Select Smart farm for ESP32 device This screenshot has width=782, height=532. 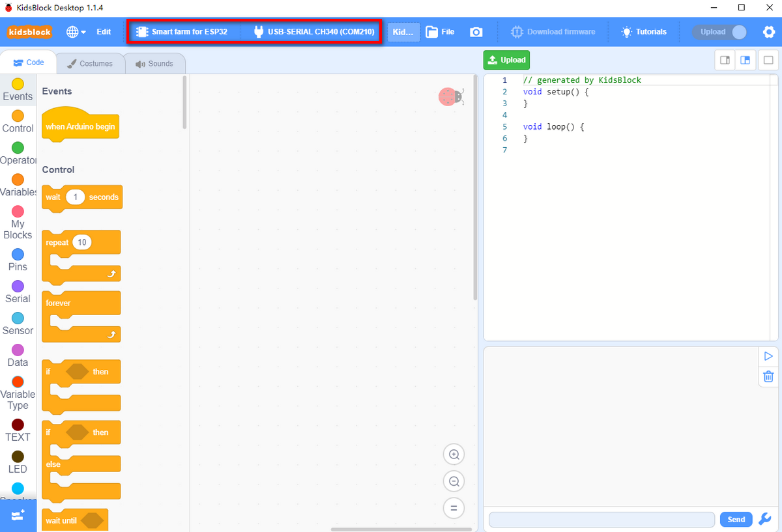182,32
